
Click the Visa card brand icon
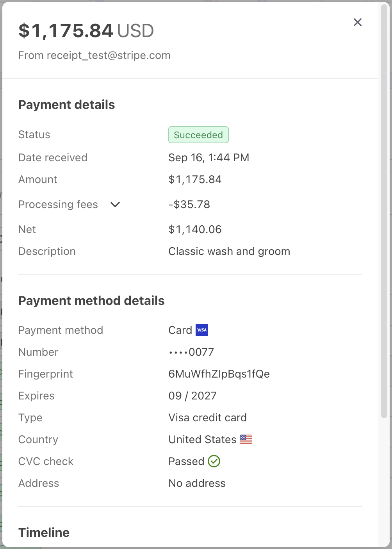tap(202, 330)
